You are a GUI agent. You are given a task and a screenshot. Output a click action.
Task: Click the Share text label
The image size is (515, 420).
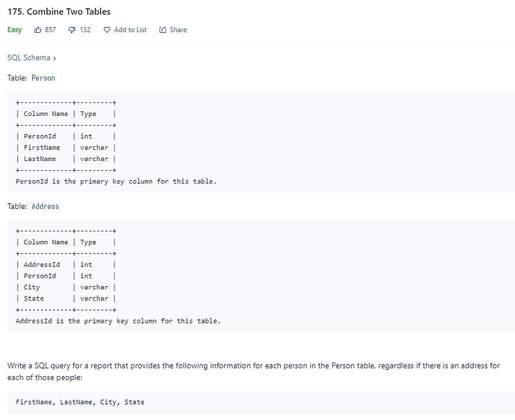[178, 30]
